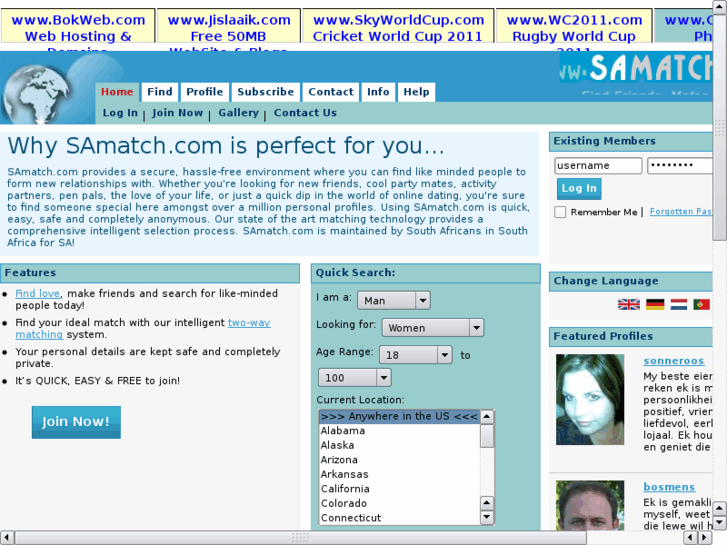Click the location list scroll-down arrow at bottom
The image size is (727, 545).
pos(487,517)
